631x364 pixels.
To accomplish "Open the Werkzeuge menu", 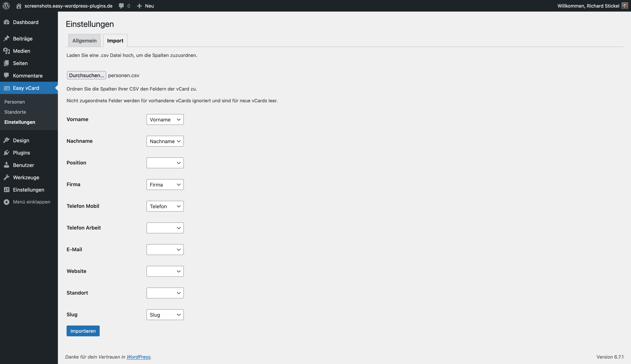I will (29, 177).
